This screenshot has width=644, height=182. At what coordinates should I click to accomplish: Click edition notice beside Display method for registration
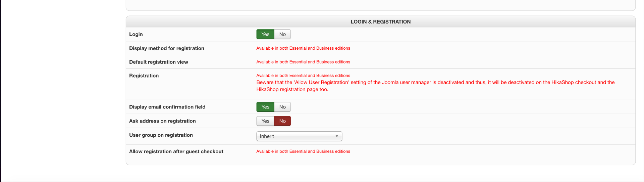pyautogui.click(x=303, y=48)
